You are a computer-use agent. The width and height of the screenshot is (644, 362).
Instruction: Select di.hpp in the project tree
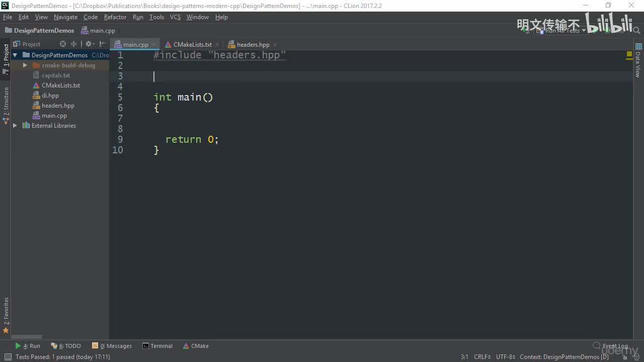pos(50,96)
